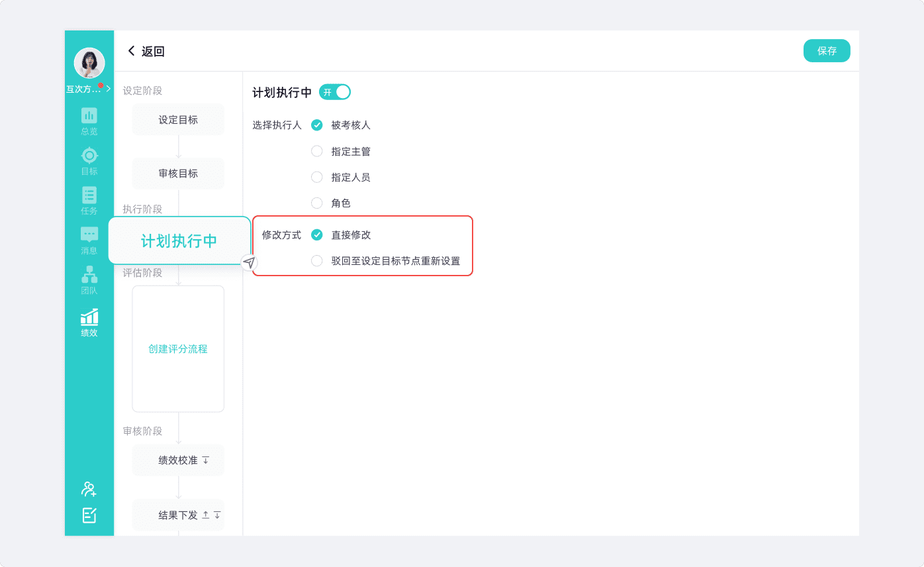
Task: Click the 设定阶段 stage label
Action: click(x=142, y=90)
